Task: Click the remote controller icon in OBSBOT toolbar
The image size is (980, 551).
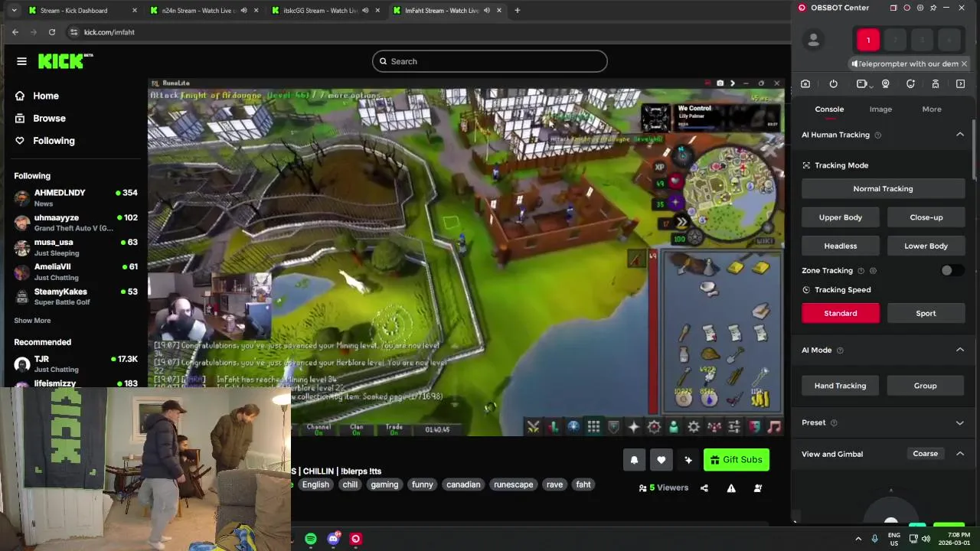Action: pyautogui.click(x=936, y=84)
